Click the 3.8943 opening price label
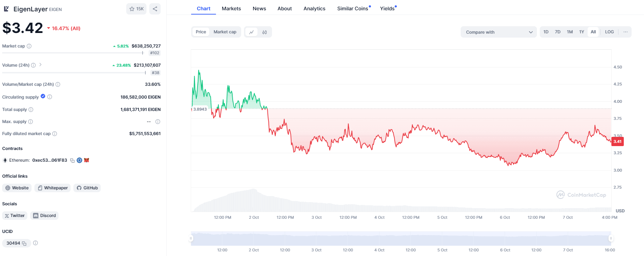 coord(200,109)
